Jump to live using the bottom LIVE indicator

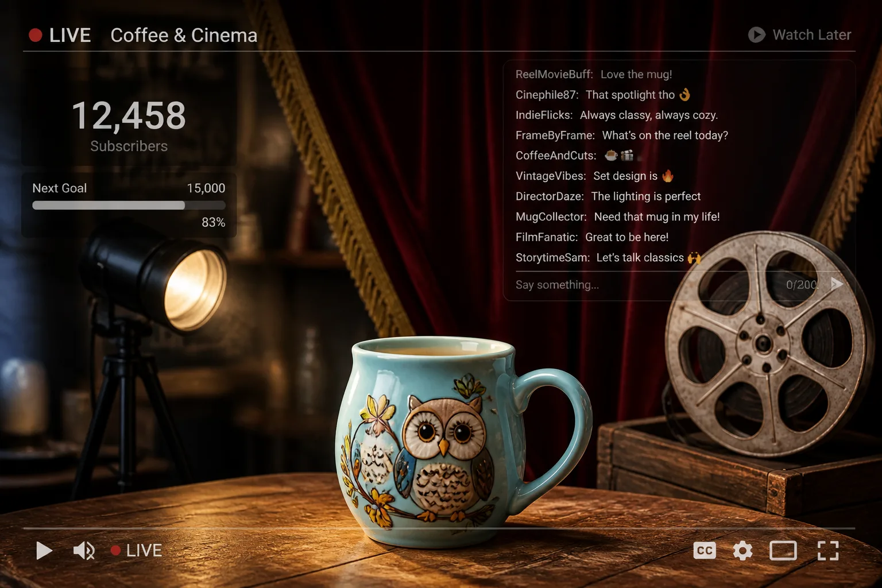click(136, 551)
